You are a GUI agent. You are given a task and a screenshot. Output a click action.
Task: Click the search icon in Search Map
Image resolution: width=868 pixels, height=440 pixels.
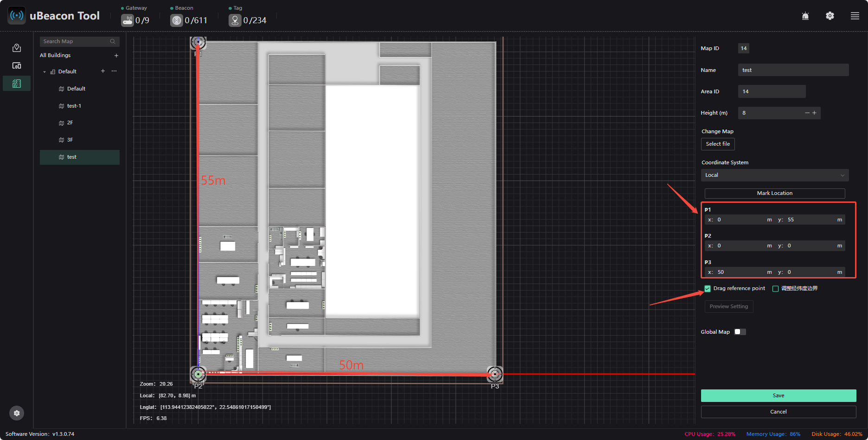coord(113,41)
